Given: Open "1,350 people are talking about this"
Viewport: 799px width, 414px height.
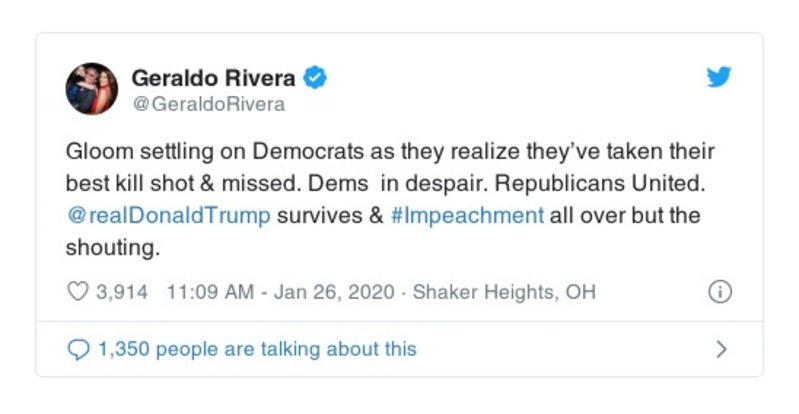Looking at the screenshot, I should pyautogui.click(x=256, y=349).
